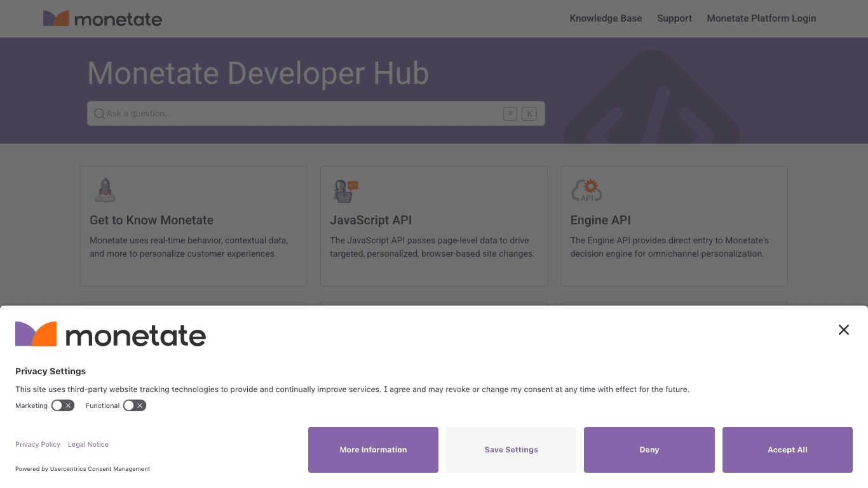868x488 pixels.
Task: Dismiss the privacy banner with the X
Action: tap(844, 330)
